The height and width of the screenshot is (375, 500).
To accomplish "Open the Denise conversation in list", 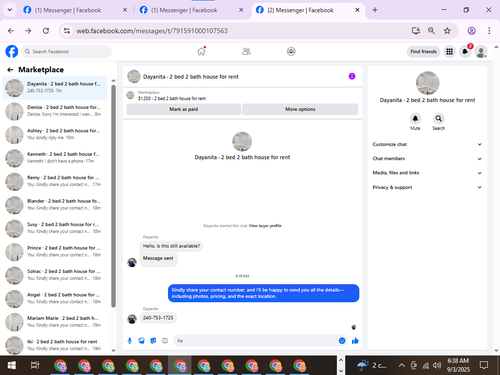I will (55, 111).
